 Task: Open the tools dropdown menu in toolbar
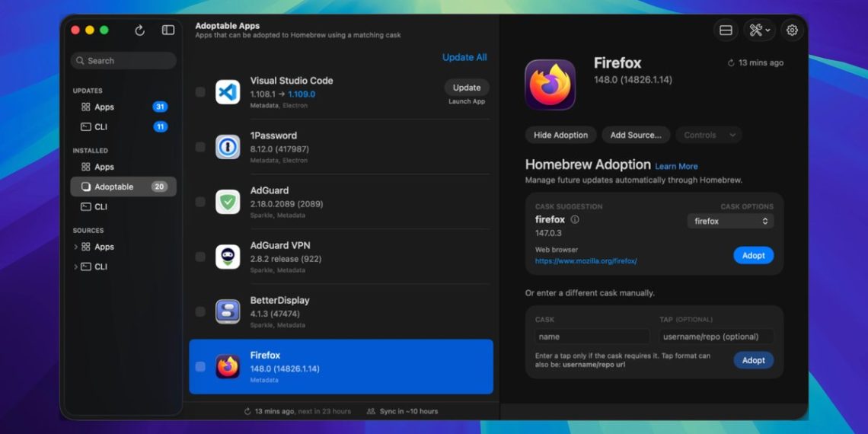point(759,30)
